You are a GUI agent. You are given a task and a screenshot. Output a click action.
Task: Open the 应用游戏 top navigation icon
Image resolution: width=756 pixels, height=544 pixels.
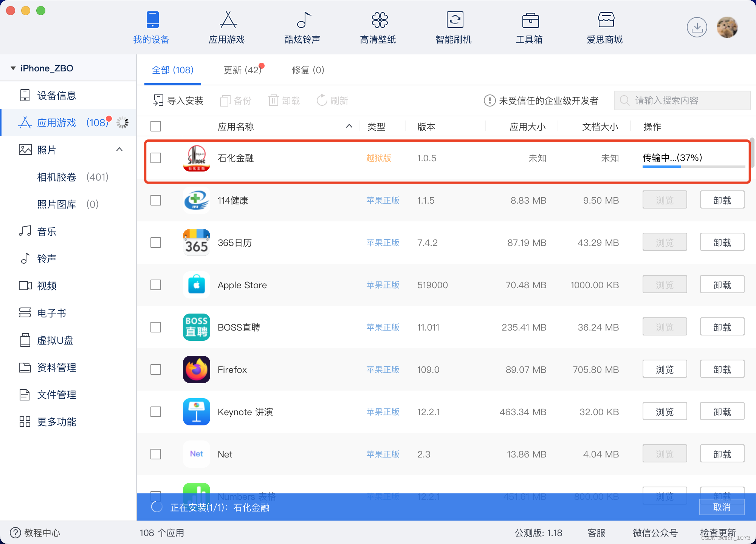[228, 20]
